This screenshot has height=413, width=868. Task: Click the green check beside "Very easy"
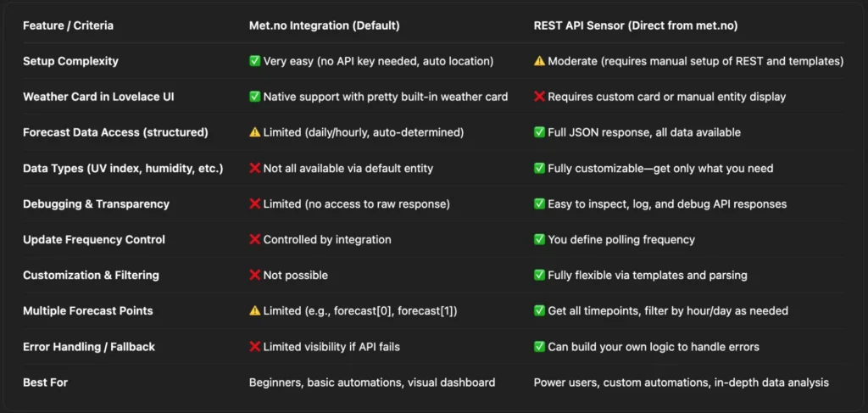pyautogui.click(x=254, y=61)
